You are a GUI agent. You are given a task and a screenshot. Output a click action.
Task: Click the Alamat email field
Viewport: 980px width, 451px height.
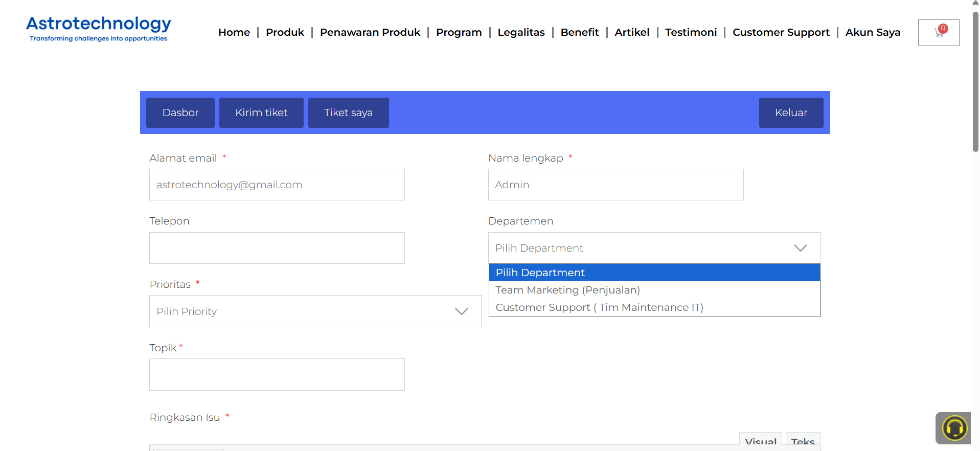[x=277, y=185]
